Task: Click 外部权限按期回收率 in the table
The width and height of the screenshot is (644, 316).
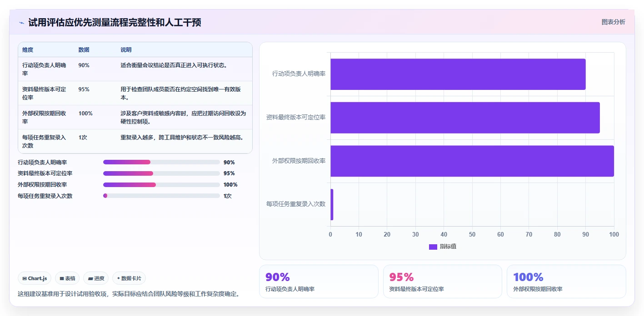Action: click(x=45, y=117)
